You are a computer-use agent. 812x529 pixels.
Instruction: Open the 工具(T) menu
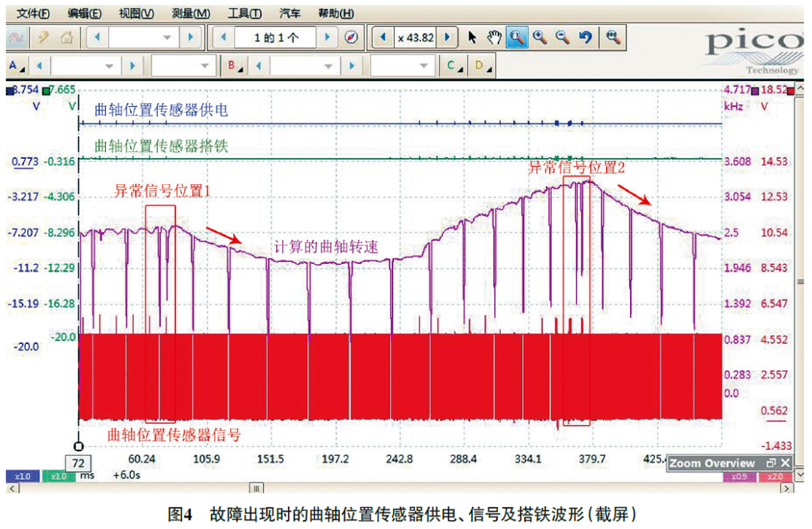pyautogui.click(x=244, y=14)
